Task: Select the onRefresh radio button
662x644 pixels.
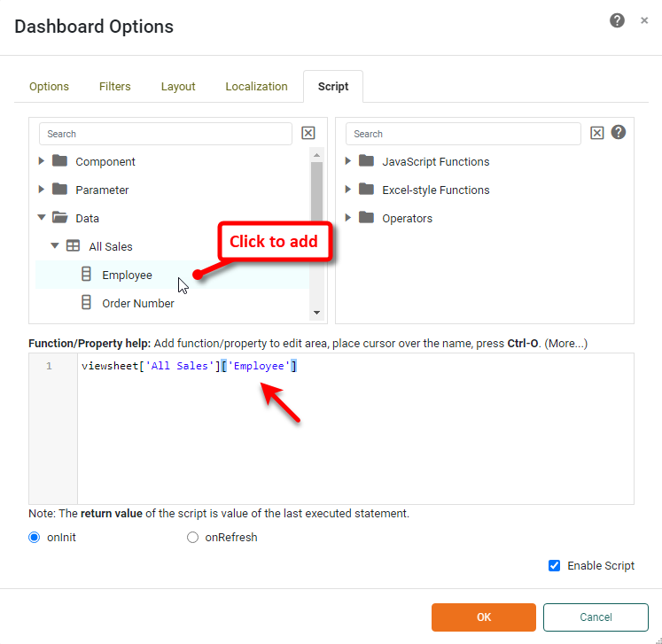Action: (193, 537)
